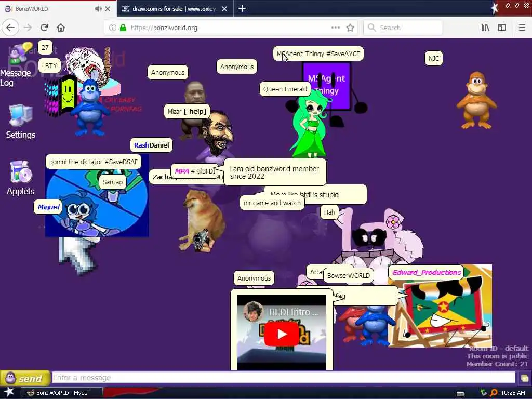Click the Miguel name tag

click(48, 207)
